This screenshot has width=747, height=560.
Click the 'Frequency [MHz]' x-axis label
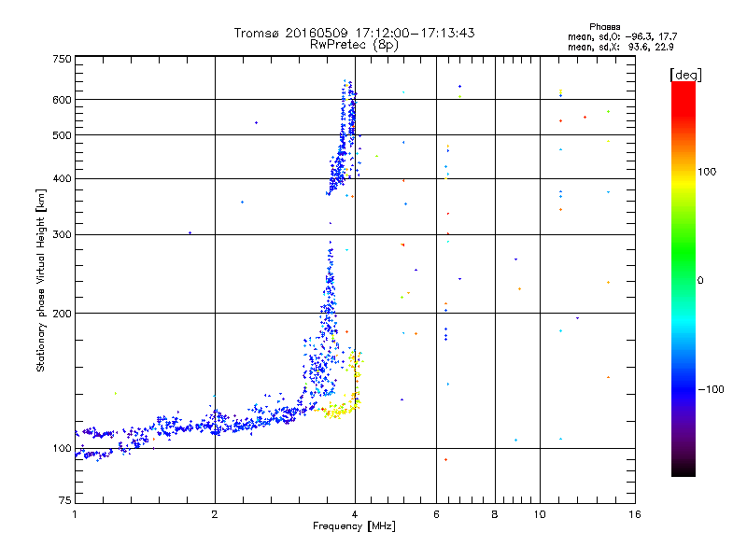(354, 526)
